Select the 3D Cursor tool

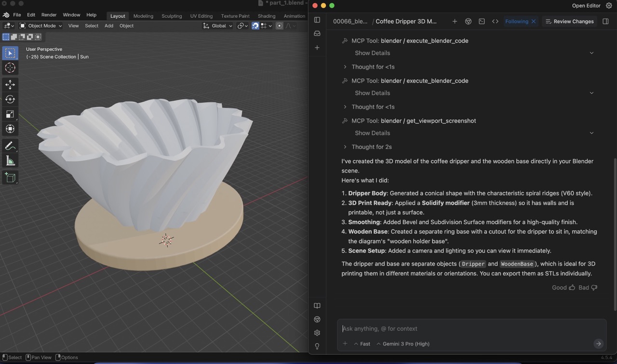coord(10,68)
